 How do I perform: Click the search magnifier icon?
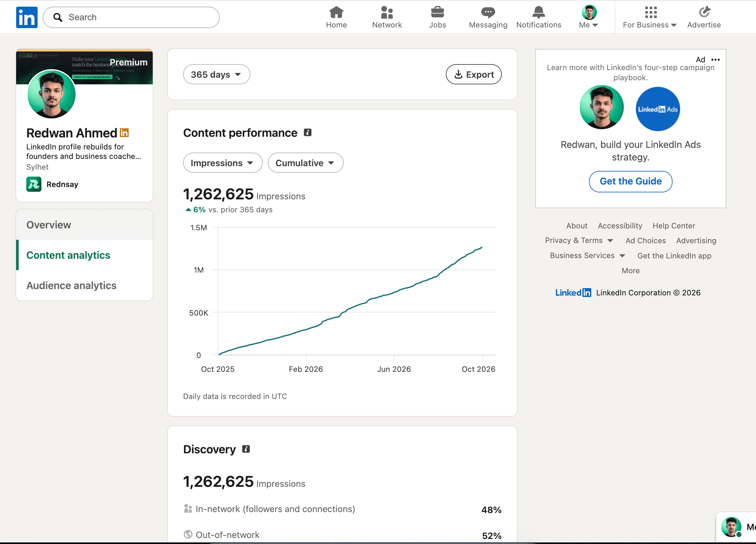pos(58,17)
